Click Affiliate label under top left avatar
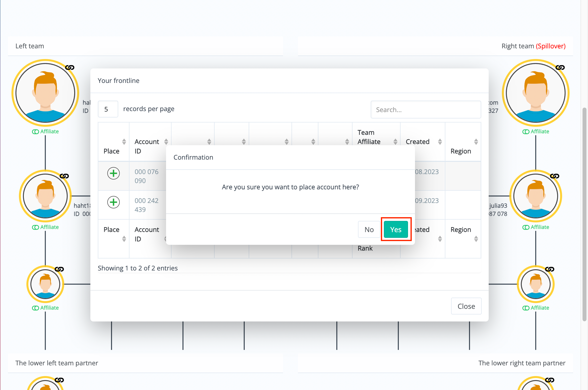Image resolution: width=588 pixels, height=390 pixels. [x=49, y=131]
